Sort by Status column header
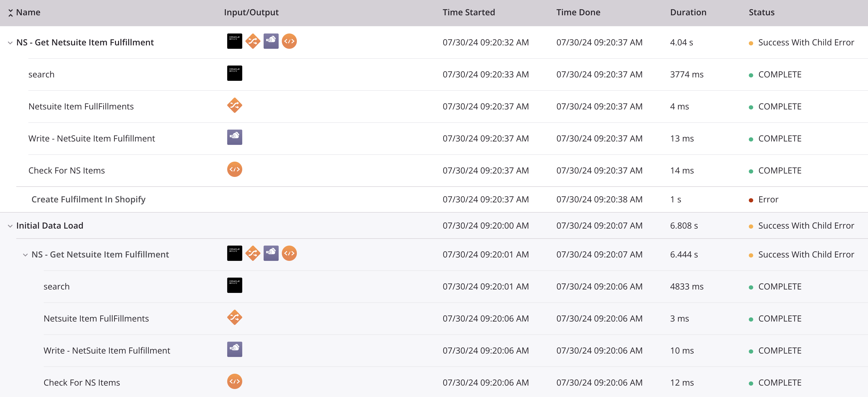The width and height of the screenshot is (868, 397). pos(761,12)
